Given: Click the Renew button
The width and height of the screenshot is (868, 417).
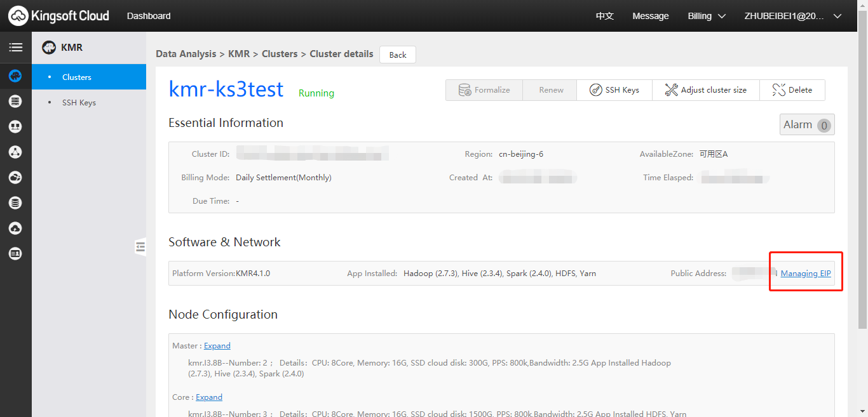Looking at the screenshot, I should 550,90.
